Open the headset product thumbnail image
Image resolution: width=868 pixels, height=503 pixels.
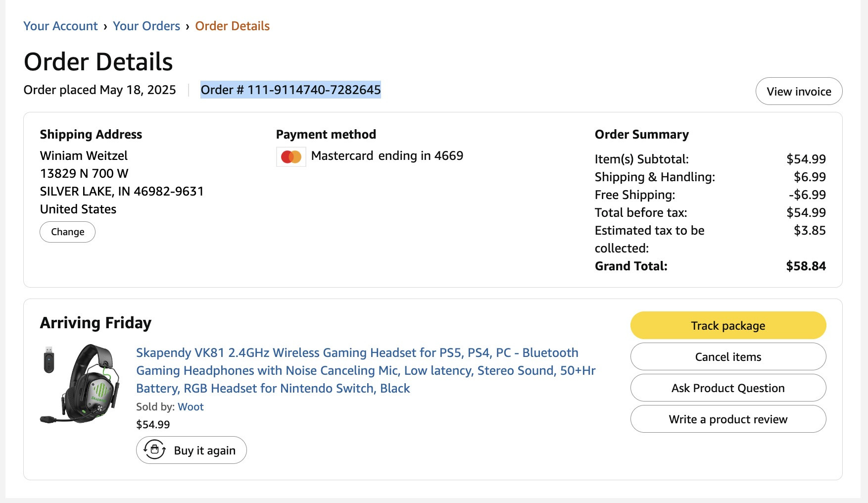pyautogui.click(x=80, y=384)
